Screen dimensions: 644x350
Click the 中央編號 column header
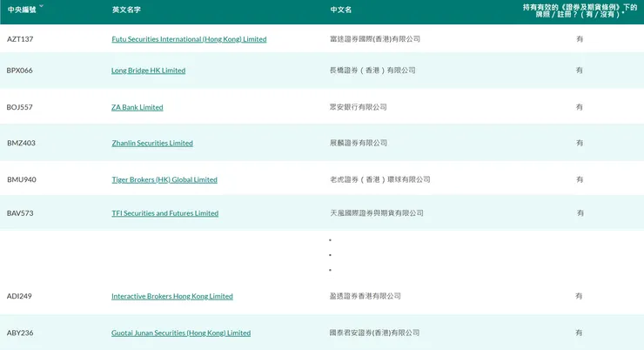[x=22, y=10]
